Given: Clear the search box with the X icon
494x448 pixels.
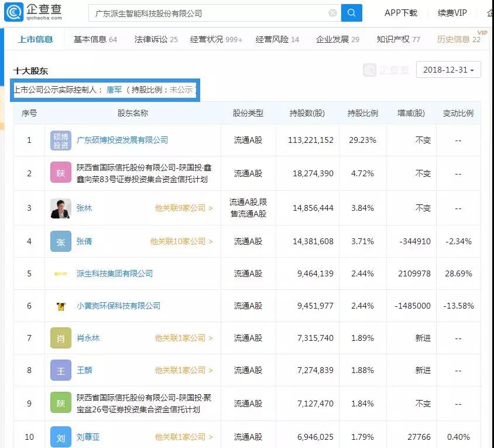Looking at the screenshot, I should point(332,13).
